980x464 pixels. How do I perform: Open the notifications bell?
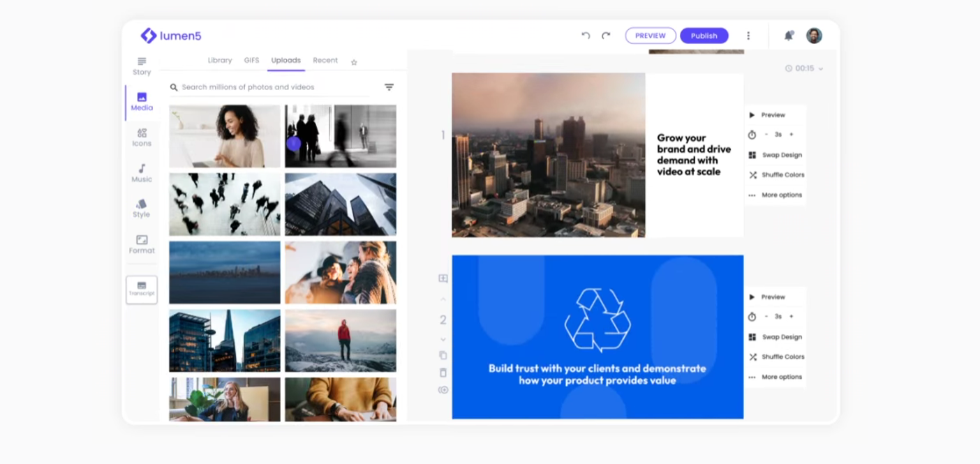[789, 36]
